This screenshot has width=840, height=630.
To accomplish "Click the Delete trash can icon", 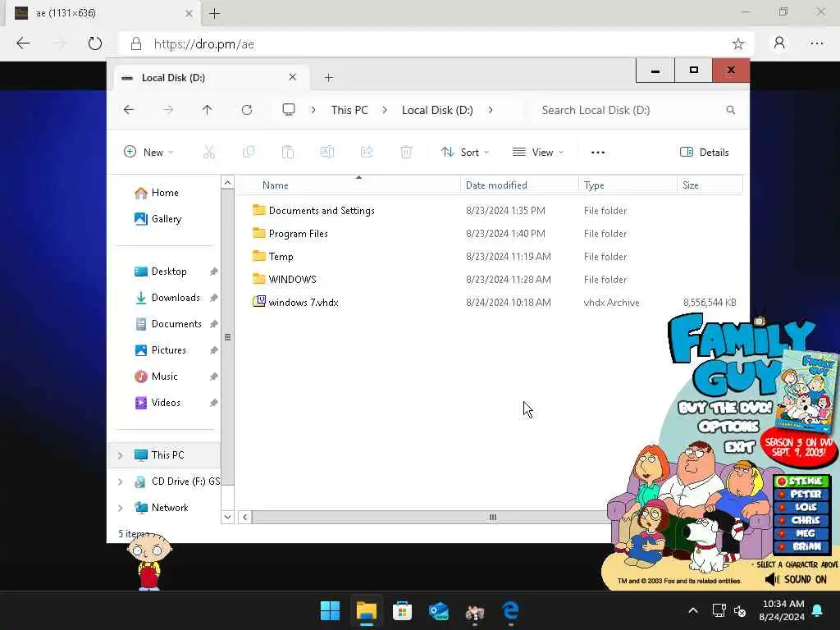I will click(406, 152).
